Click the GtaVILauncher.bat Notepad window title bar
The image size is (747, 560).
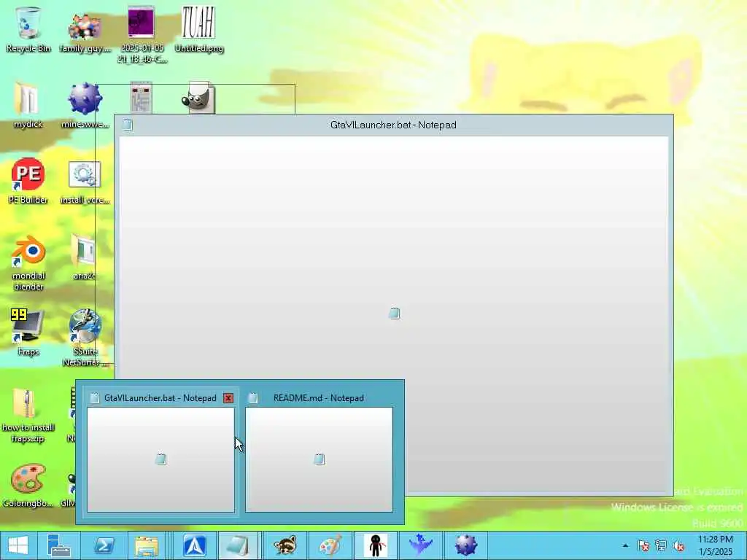coord(393,125)
